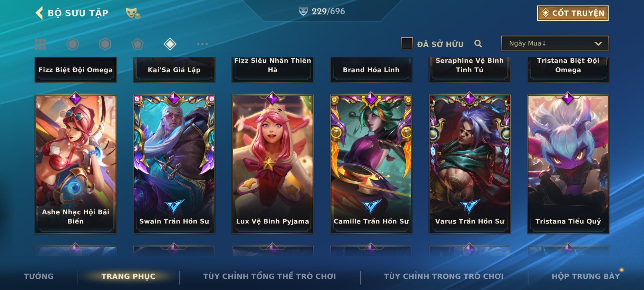
Task: Switch to the Tướng tab
Action: pyautogui.click(x=39, y=276)
